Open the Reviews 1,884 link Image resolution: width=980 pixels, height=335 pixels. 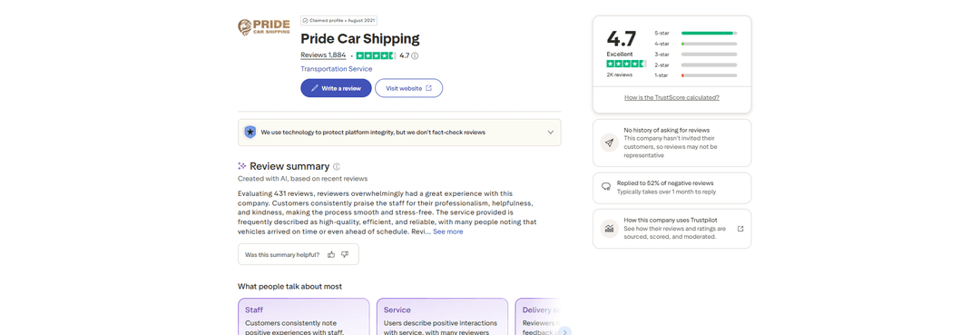pyautogui.click(x=323, y=55)
